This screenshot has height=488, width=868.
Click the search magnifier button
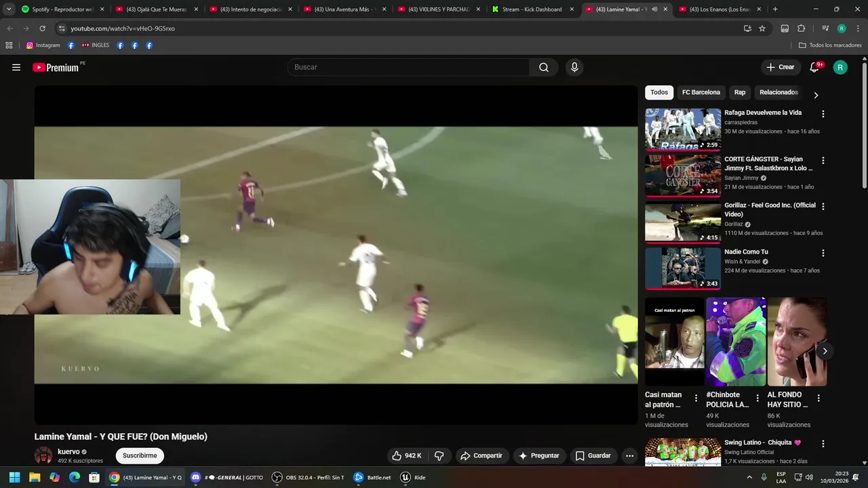(544, 67)
